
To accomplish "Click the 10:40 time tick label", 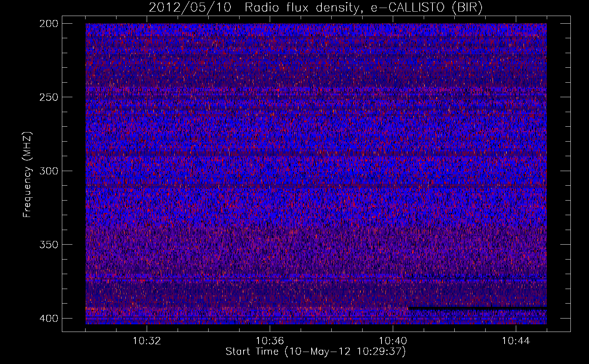I will click(393, 341).
